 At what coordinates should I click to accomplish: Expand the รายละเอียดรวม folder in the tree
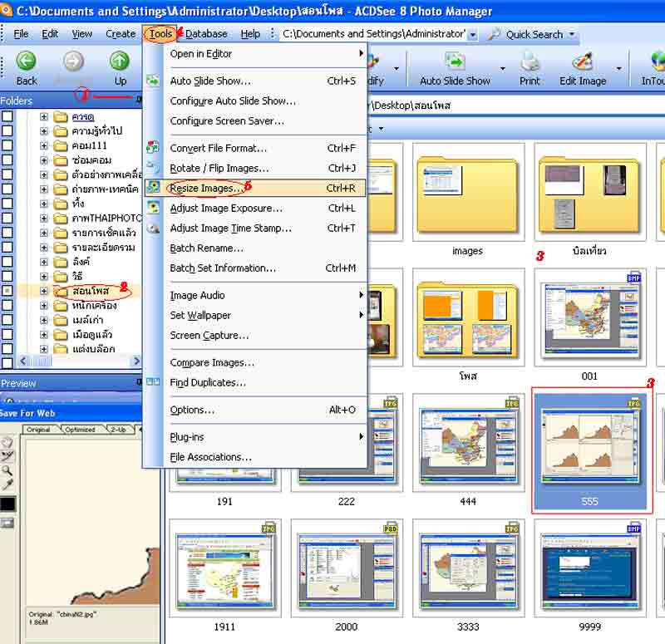tap(44, 247)
